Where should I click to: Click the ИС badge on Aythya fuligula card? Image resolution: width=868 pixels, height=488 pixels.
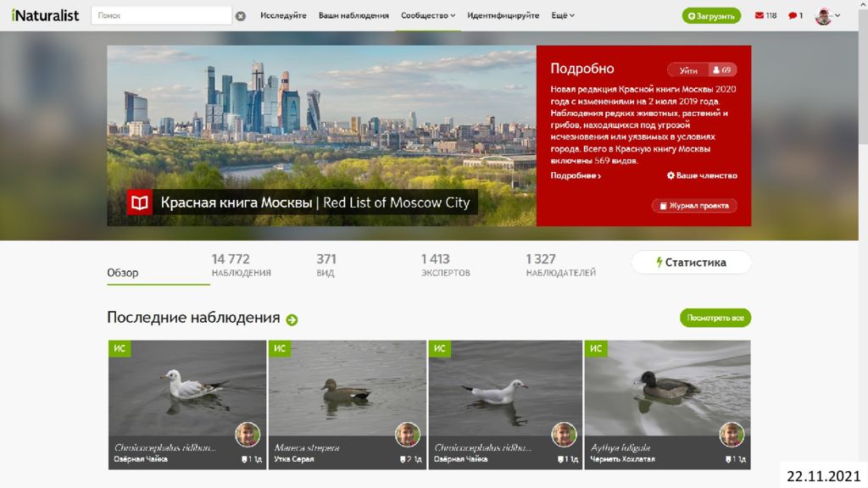click(x=596, y=348)
